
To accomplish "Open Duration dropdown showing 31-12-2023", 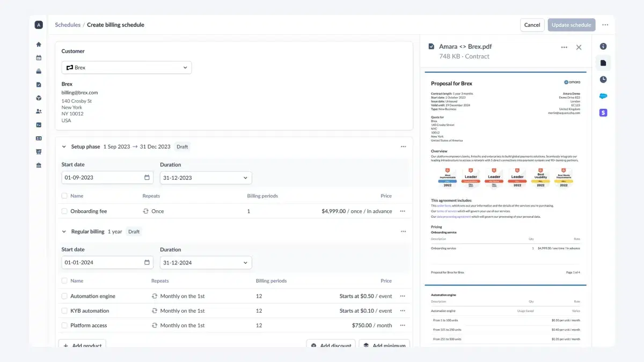I will click(206, 178).
